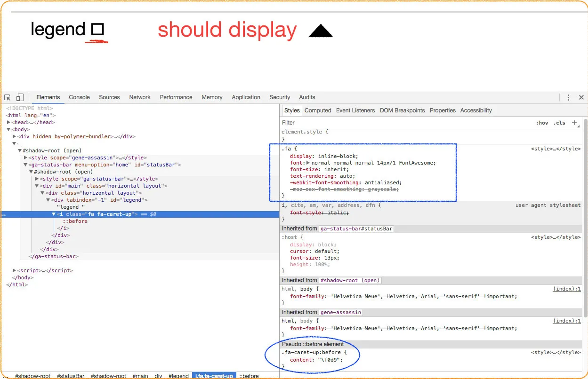Collapse the ga-status-bar element node
This screenshot has height=379, width=588.
click(x=25, y=165)
